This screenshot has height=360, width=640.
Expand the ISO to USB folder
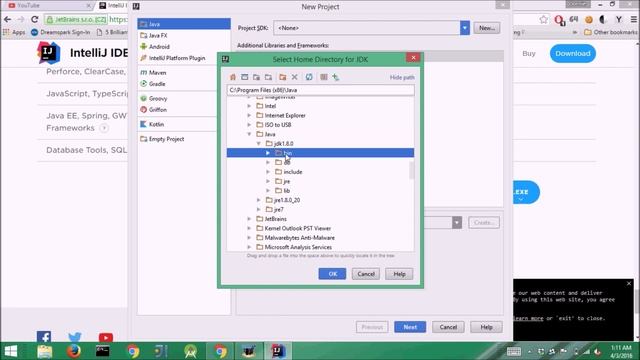pyautogui.click(x=249, y=125)
